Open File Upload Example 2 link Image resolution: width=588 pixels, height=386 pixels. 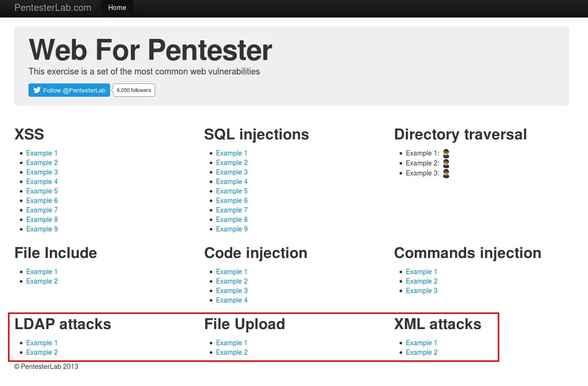232,352
